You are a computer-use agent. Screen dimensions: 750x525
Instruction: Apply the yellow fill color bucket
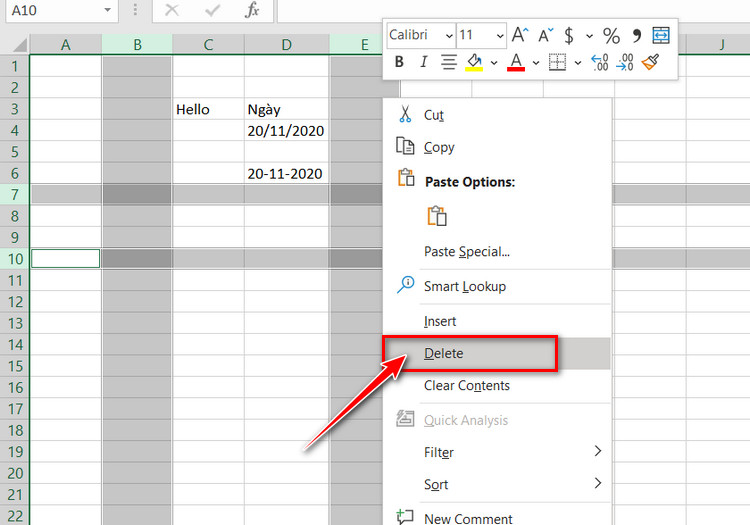(x=474, y=62)
